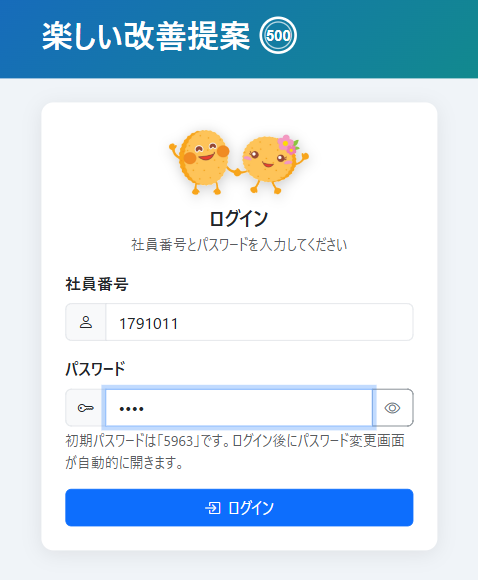Show password with the eye toggle
Screen dimensions: 478x580
point(393,408)
